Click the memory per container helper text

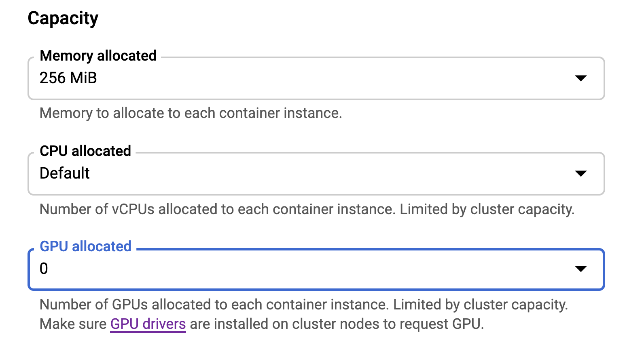pos(191,113)
